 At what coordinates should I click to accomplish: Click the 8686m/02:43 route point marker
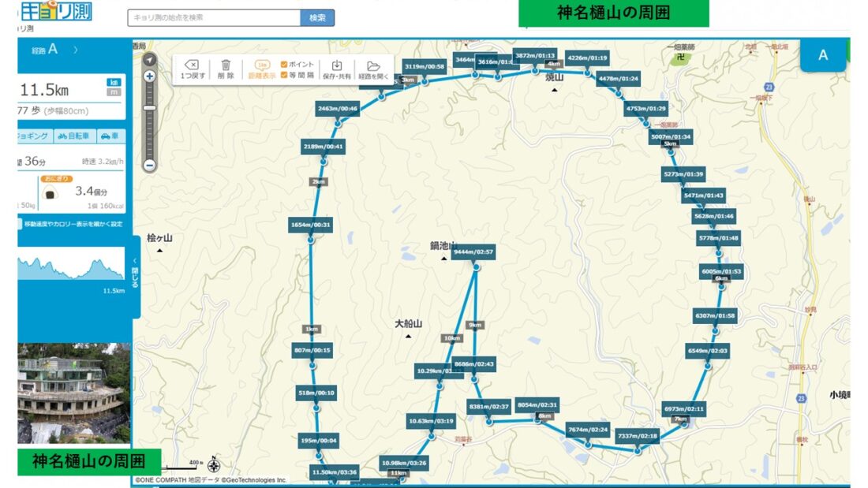[474, 364]
